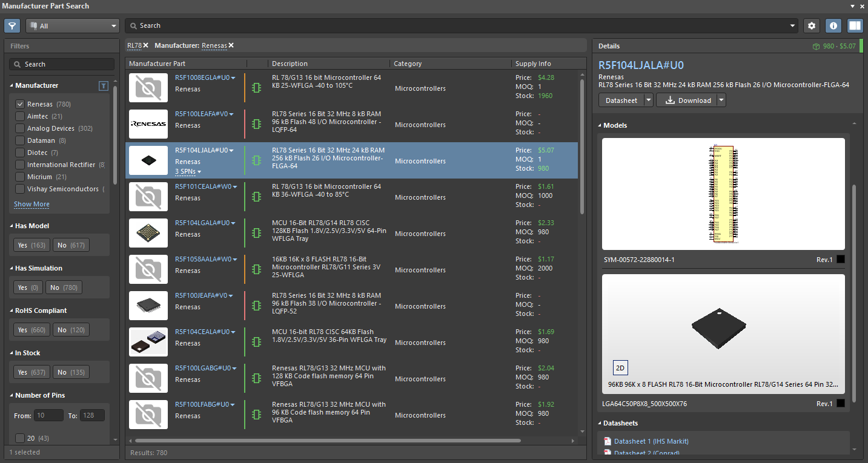Click Show More manufacturers link
The height and width of the screenshot is (463, 868).
(x=31, y=205)
